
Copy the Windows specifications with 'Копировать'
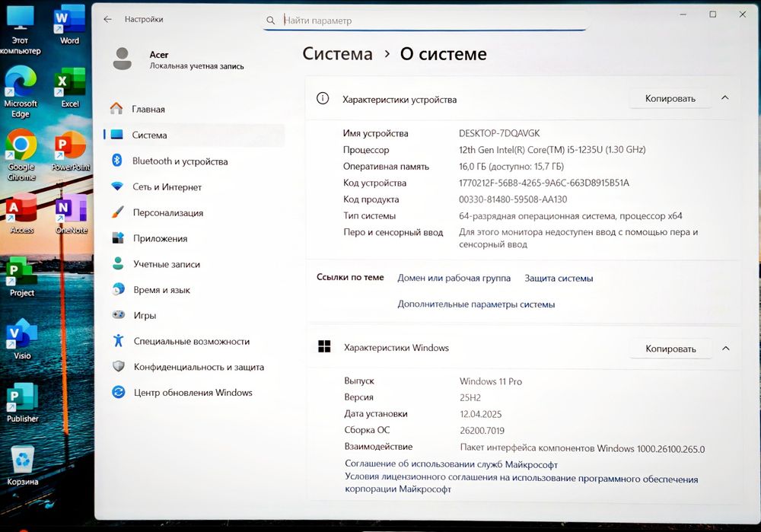pyautogui.click(x=670, y=349)
